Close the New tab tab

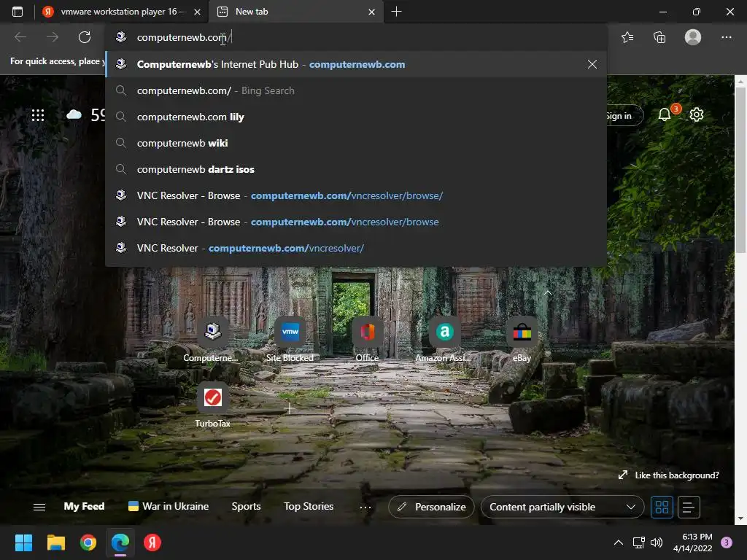pos(371,12)
